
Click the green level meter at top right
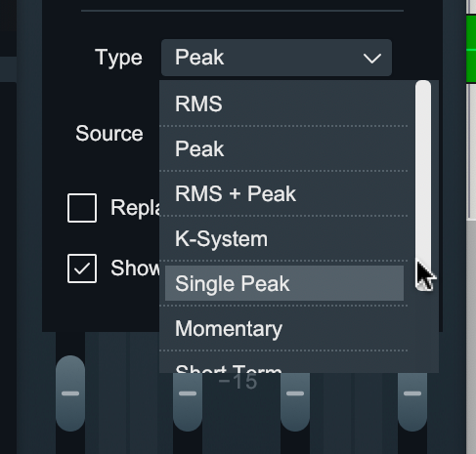click(471, 49)
